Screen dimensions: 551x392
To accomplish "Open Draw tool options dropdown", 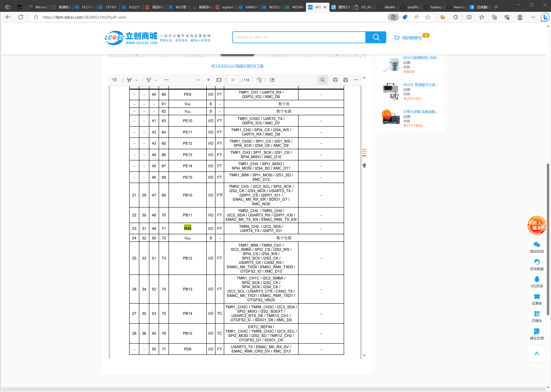I will pos(156,80).
